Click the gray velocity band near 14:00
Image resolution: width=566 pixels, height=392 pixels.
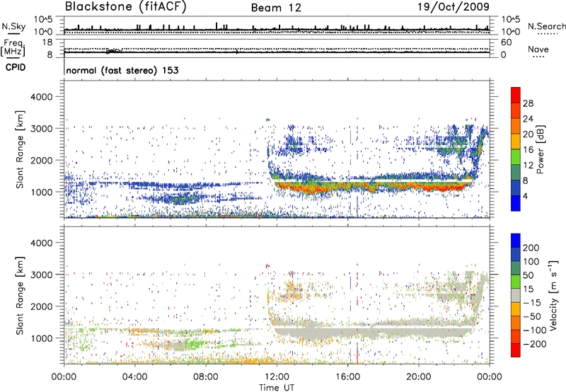[312, 333]
